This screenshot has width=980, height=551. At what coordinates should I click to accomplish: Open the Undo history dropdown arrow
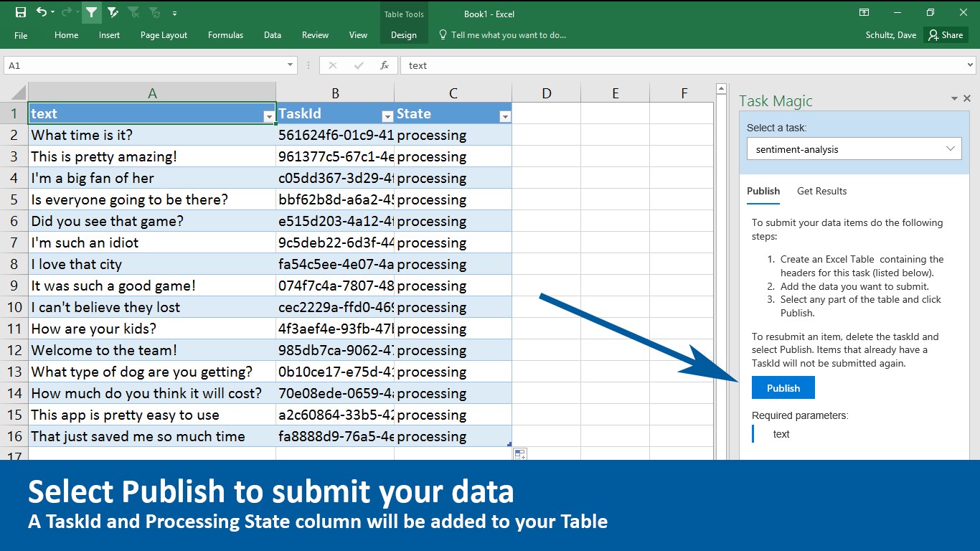(x=54, y=13)
